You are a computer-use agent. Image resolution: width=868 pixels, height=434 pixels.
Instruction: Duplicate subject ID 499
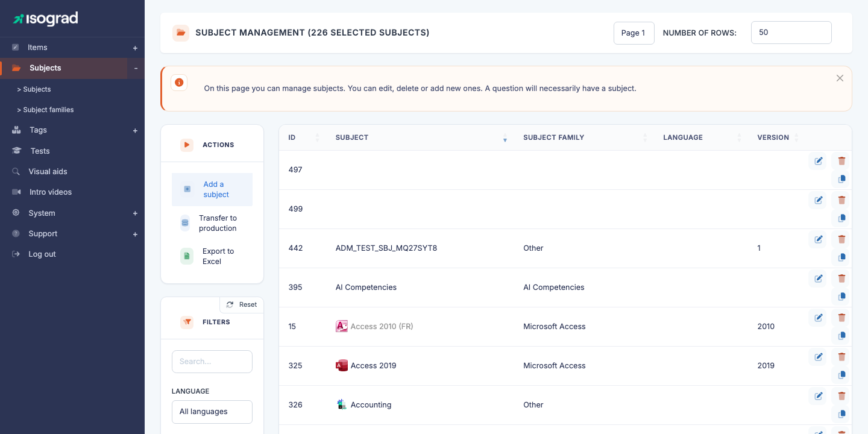841,218
